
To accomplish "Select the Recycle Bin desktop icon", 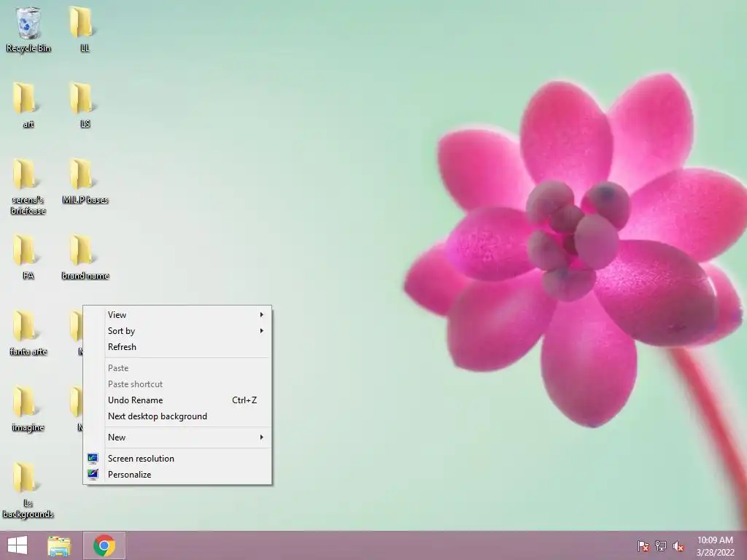I will 28,29.
